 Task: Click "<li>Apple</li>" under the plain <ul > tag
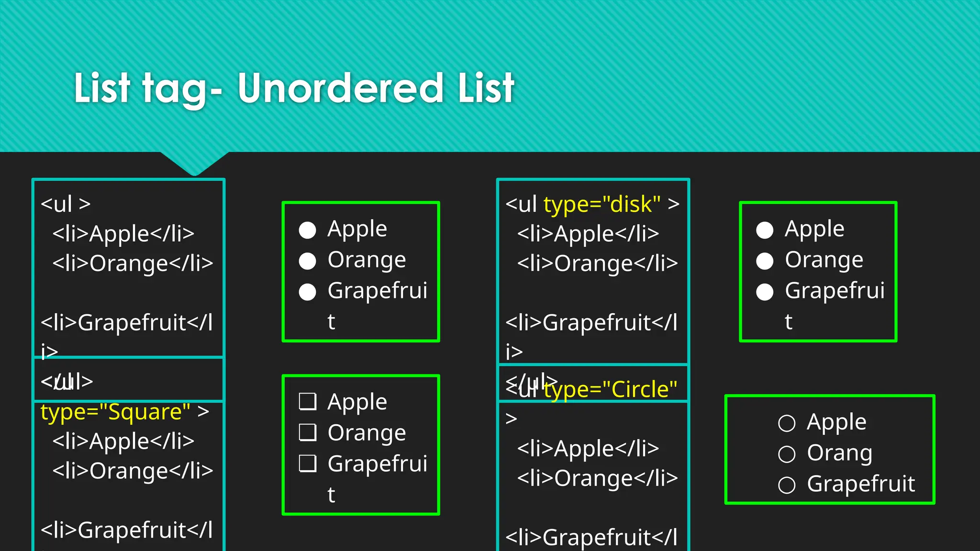(x=123, y=233)
